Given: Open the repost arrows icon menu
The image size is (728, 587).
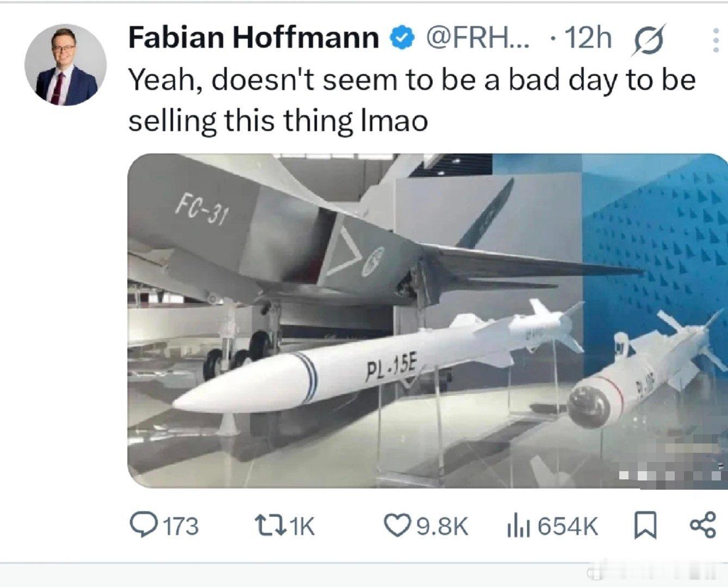Looking at the screenshot, I should coord(270,526).
